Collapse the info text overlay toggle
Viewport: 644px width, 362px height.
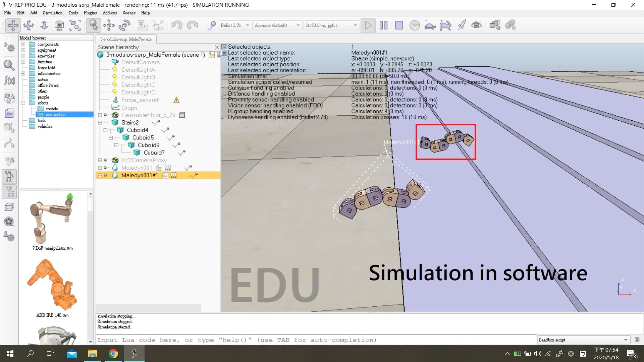(224, 47)
